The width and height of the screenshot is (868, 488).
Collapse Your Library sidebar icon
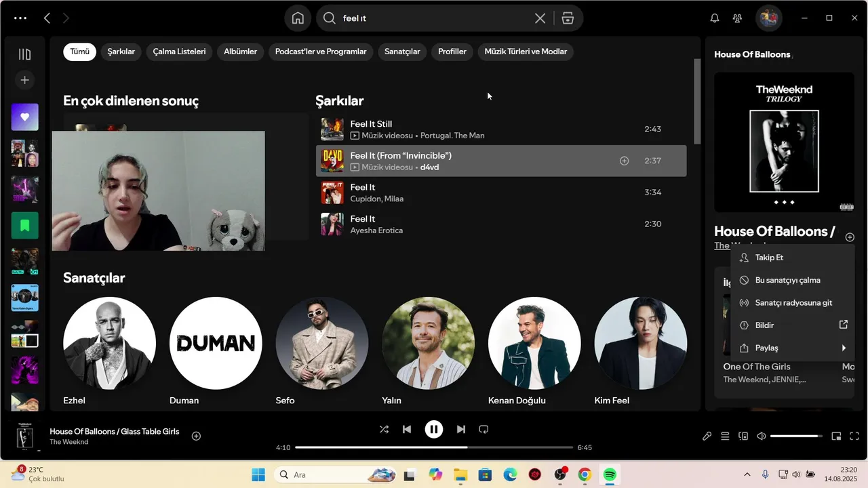24,54
